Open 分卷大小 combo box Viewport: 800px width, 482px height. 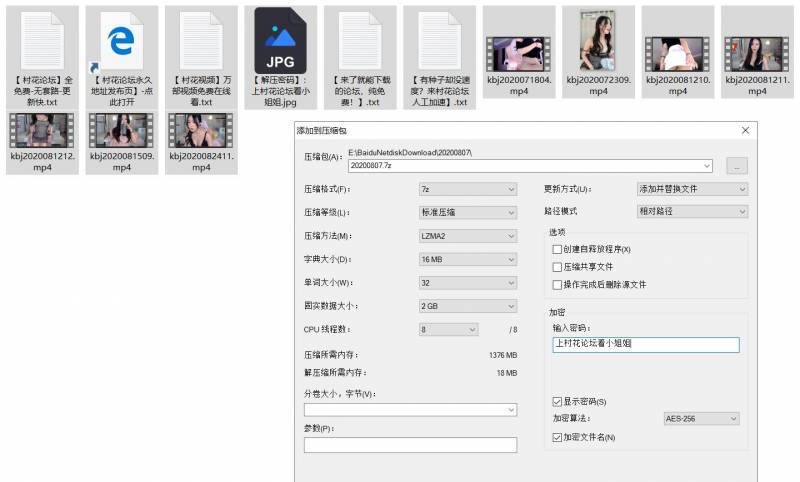(410, 410)
